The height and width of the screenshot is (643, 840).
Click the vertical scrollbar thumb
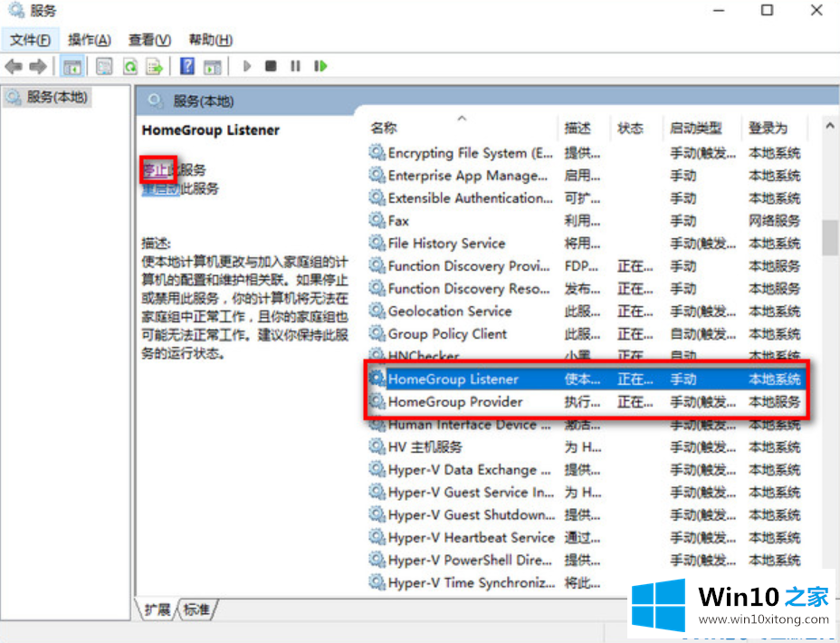[x=830, y=237]
